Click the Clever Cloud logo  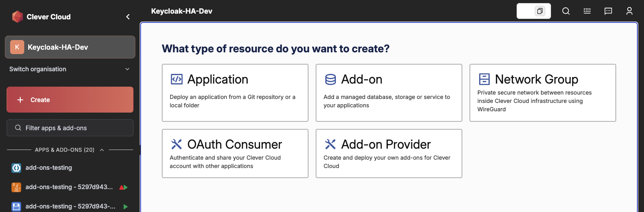[17, 17]
